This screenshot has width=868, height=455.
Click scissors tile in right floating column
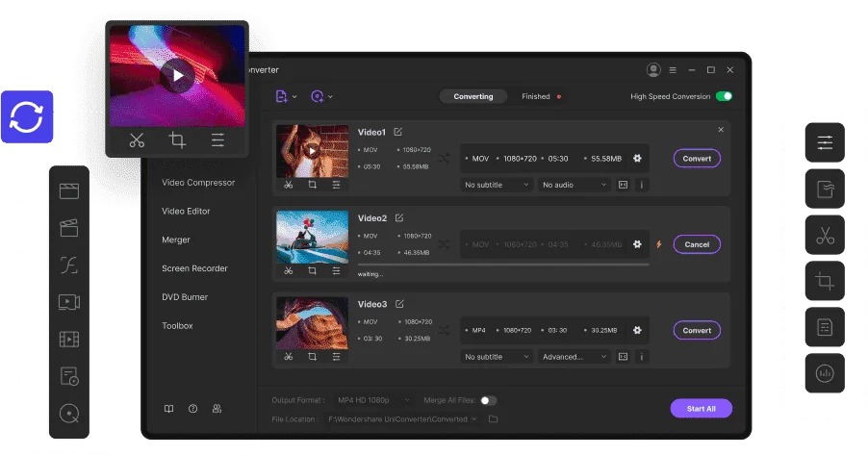point(825,236)
